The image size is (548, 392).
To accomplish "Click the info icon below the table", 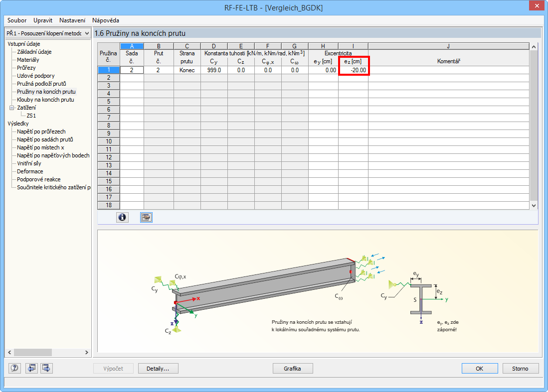I will [122, 218].
